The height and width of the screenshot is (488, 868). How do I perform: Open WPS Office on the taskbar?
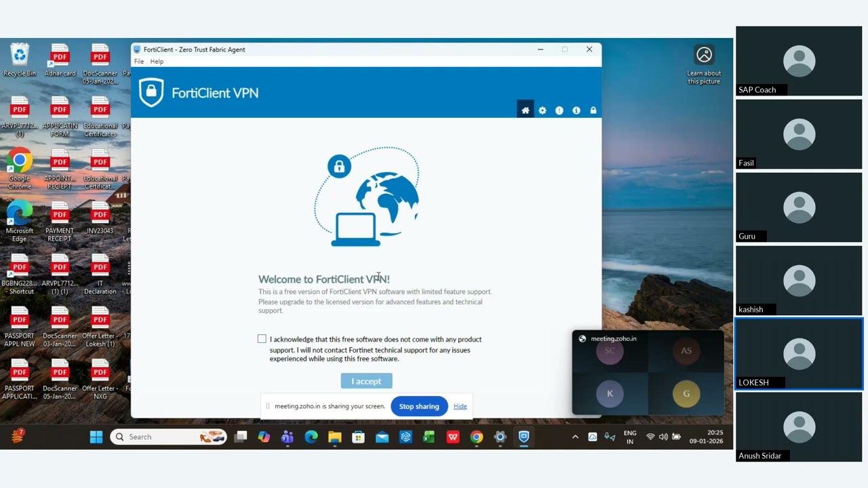click(453, 437)
